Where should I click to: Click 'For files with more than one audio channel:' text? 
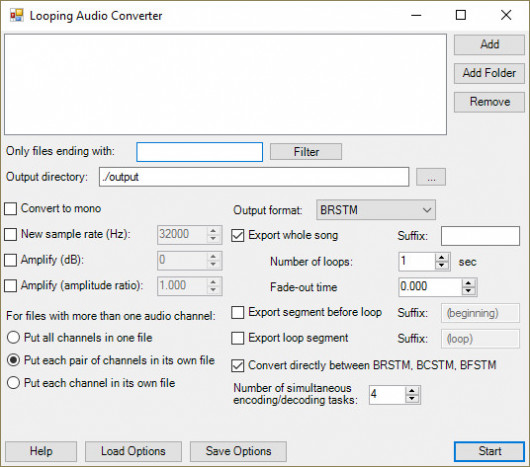[111, 316]
